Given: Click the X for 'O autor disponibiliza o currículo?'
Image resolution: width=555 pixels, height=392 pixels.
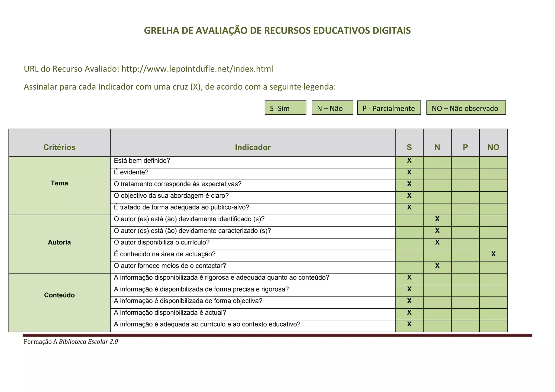Looking at the screenshot, I should click(x=437, y=243).
